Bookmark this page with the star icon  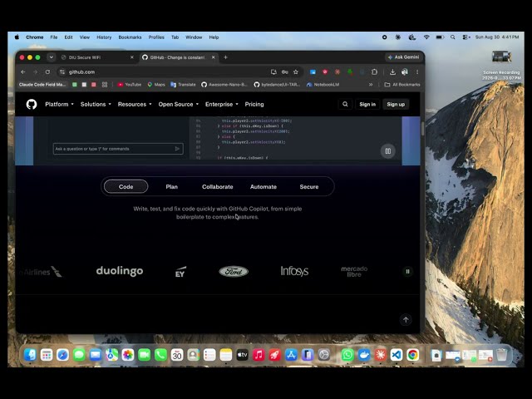296,72
